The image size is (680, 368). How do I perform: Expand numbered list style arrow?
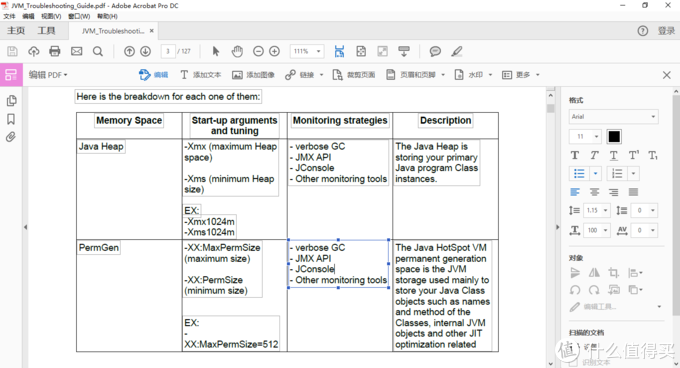(x=634, y=174)
